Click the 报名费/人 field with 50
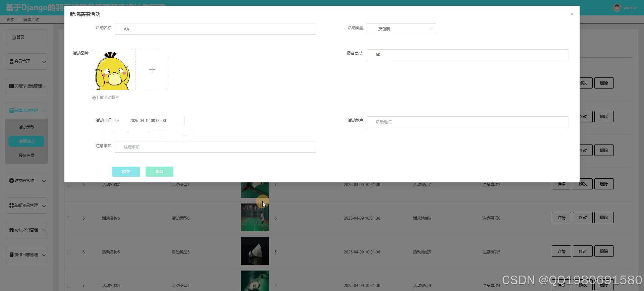This screenshot has height=291, width=644. [467, 55]
